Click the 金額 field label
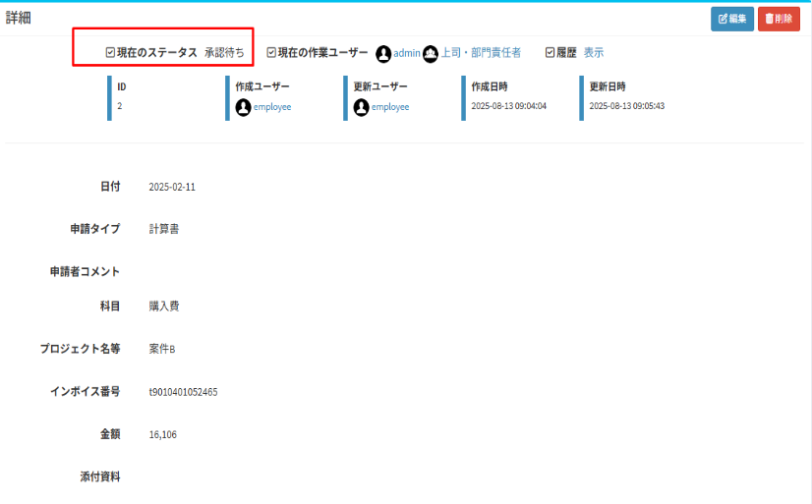The width and height of the screenshot is (812, 504). (110, 434)
